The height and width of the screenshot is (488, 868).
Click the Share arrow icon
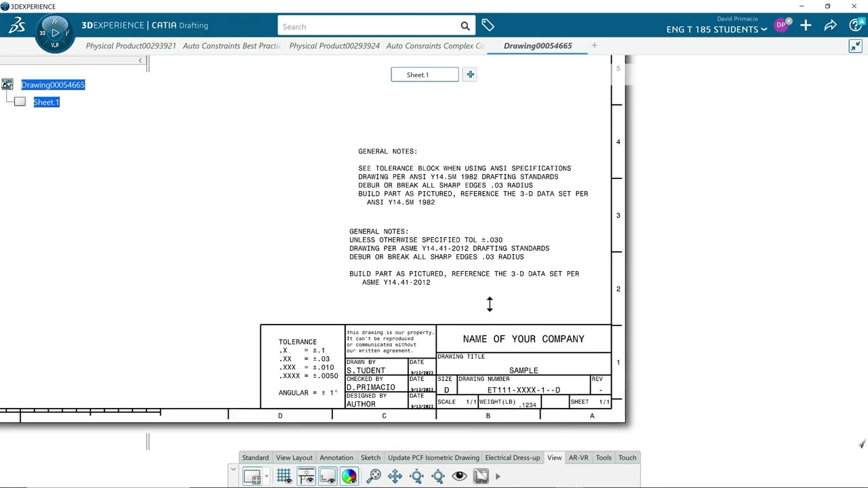830,26
